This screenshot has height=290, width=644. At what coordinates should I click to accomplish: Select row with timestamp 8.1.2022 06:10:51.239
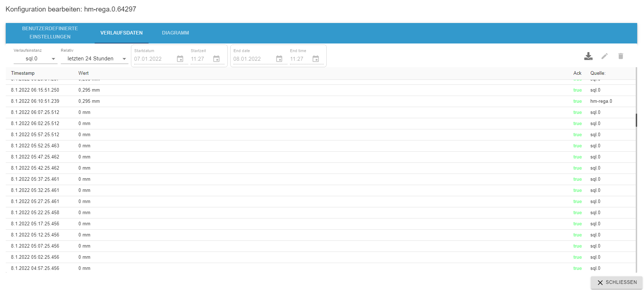click(x=321, y=101)
